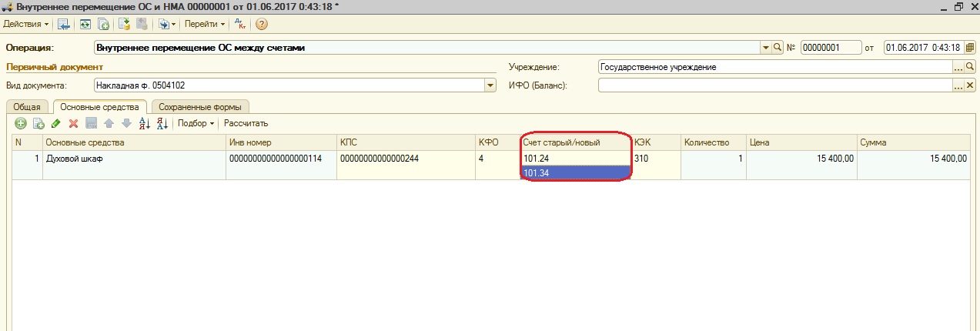The width and height of the screenshot is (980, 331).
Task: Open the Перейти menu
Action: coord(205,25)
